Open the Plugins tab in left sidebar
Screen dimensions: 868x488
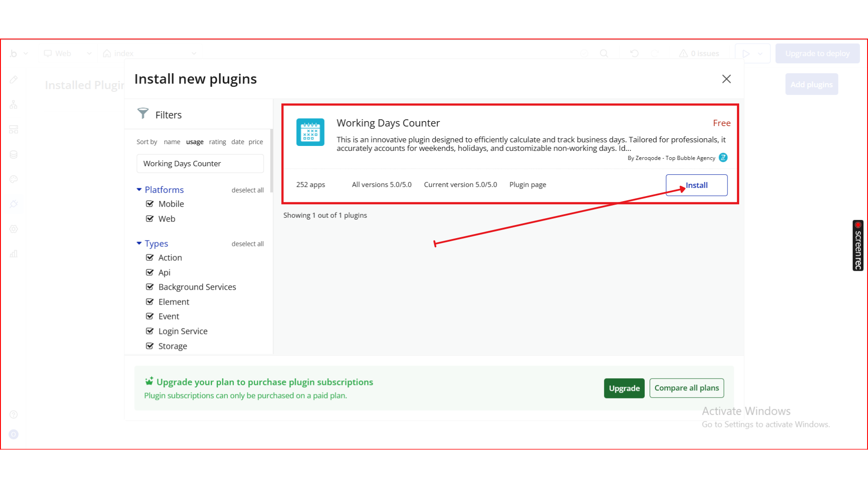(x=14, y=204)
